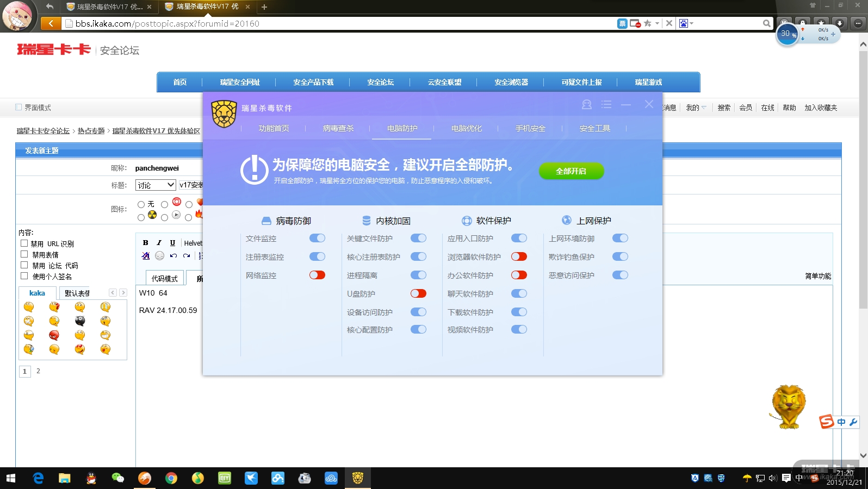868x489 pixels.
Task: Show previous emoticon tabs with left arrow
Action: pyautogui.click(x=113, y=292)
